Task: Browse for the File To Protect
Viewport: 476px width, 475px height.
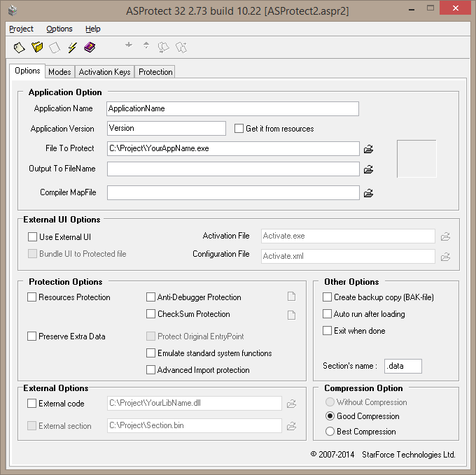Action: click(368, 149)
